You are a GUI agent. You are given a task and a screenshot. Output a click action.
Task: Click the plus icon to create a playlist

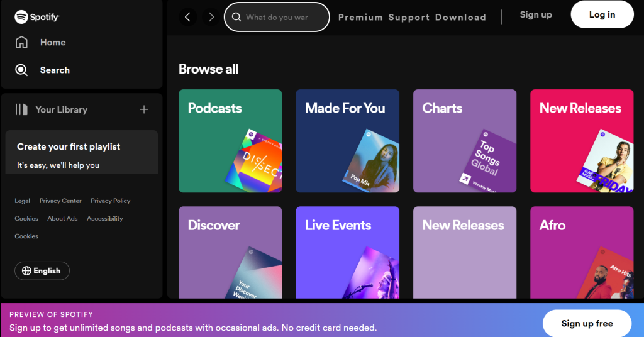point(144,109)
